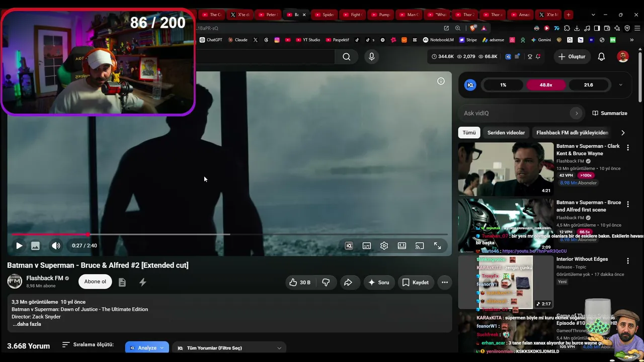Image resolution: width=644 pixels, height=362 pixels.
Task: Save the video with Kaydet
Action: 416,283
